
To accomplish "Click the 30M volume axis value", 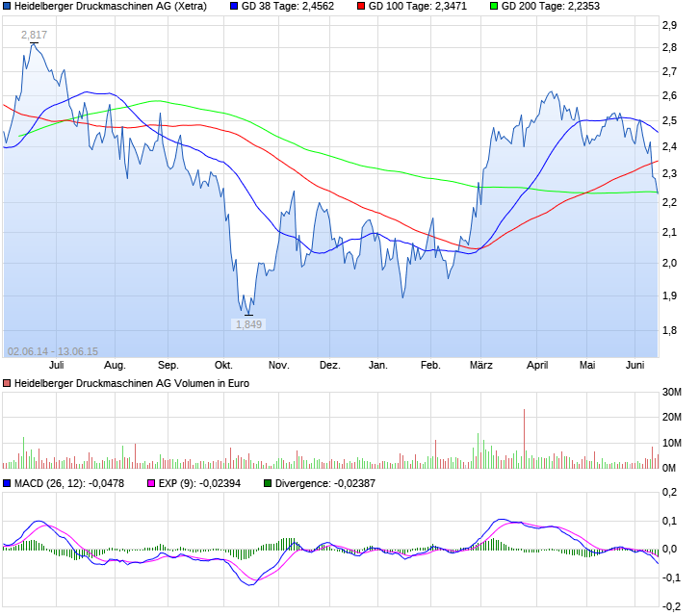I will [672, 392].
